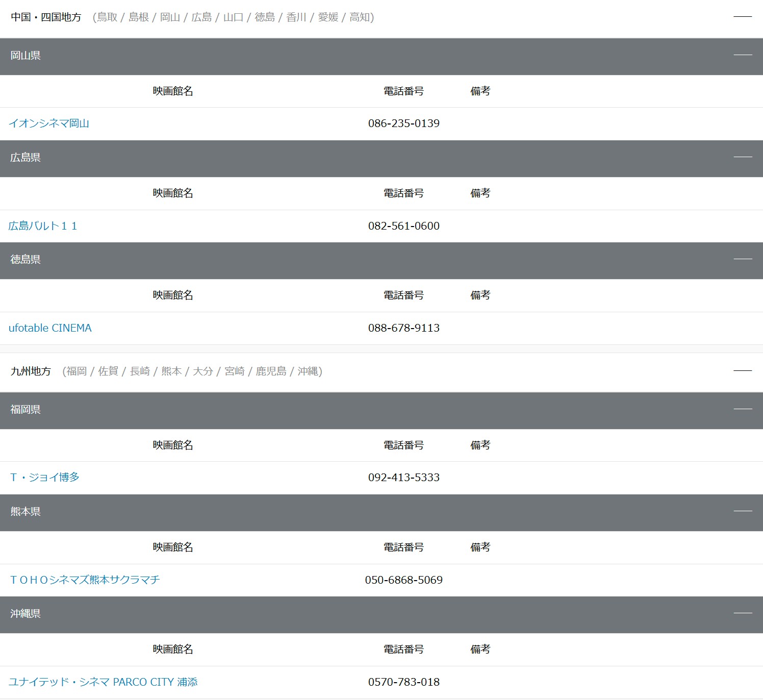This screenshot has height=700, width=763.
Task: Open ユナイテッド・シネマ PARCO CITY 浦添 link
Action: pyautogui.click(x=103, y=682)
